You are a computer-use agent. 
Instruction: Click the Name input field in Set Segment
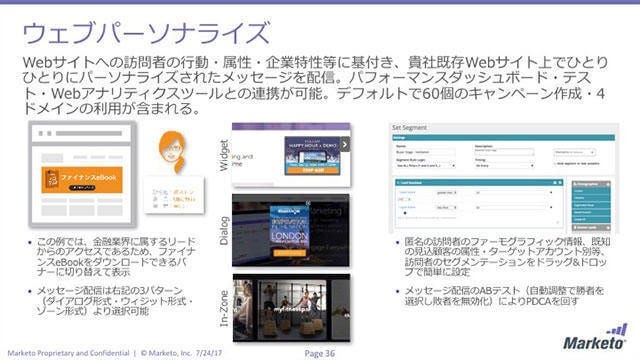425,152
